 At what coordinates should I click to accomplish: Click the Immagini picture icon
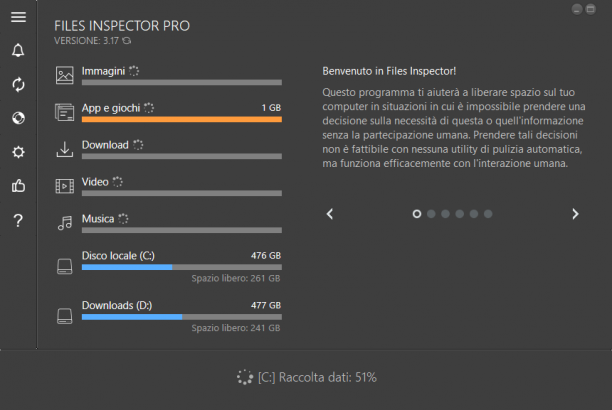click(64, 75)
